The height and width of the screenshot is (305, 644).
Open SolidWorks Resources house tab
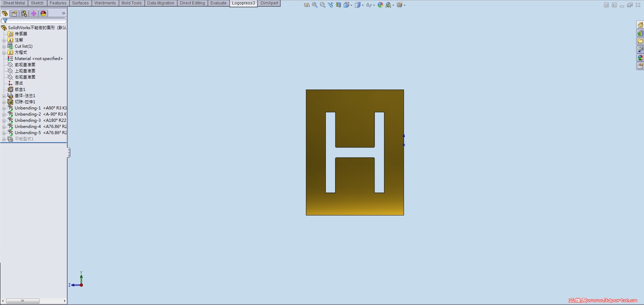[640, 25]
